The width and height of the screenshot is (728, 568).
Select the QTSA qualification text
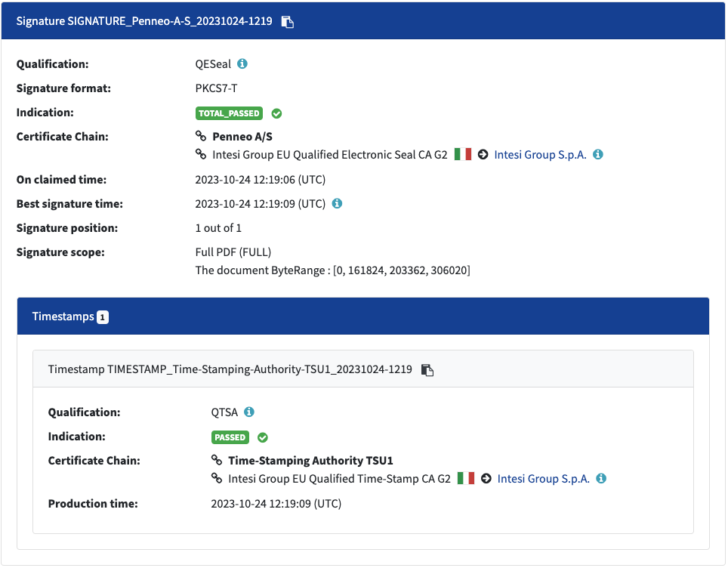pyautogui.click(x=224, y=412)
